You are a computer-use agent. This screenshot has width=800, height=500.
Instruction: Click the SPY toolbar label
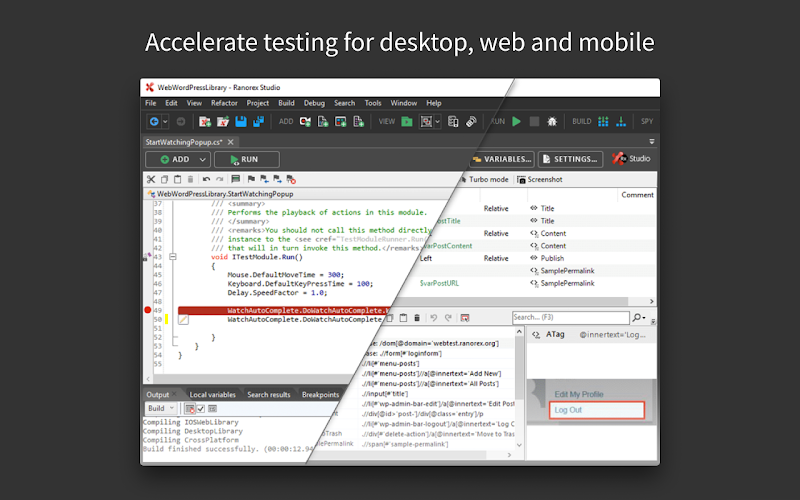tap(647, 121)
